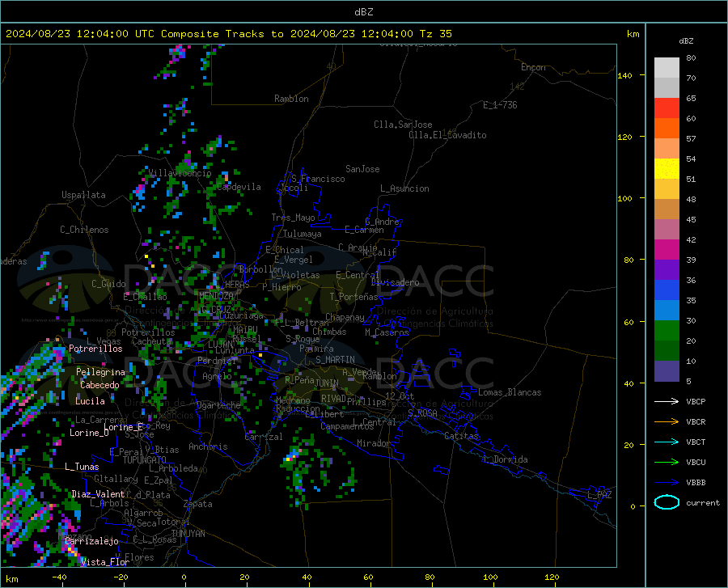Screen dimensions: 728x588
Task: Click the Anchoris map label
Action: (x=208, y=446)
